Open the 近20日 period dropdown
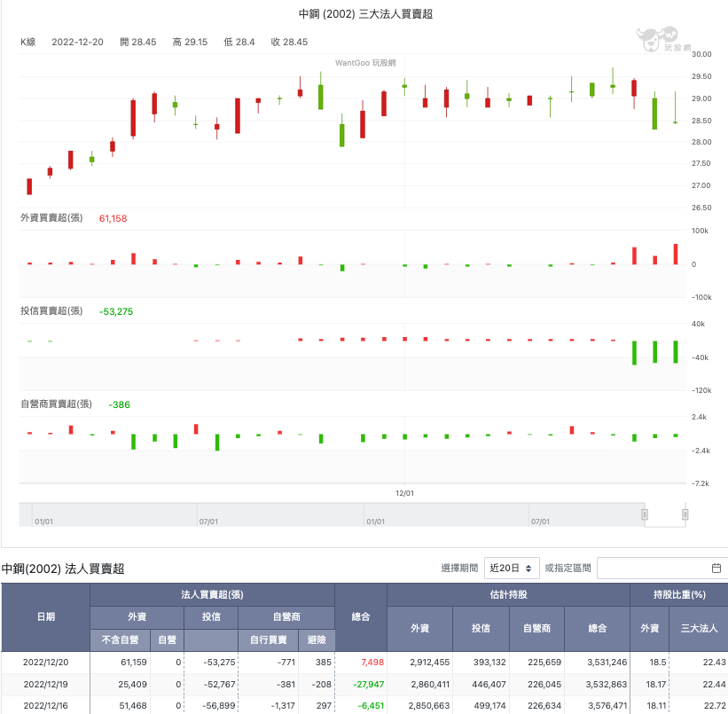This screenshot has height=714, width=728. tap(511, 569)
